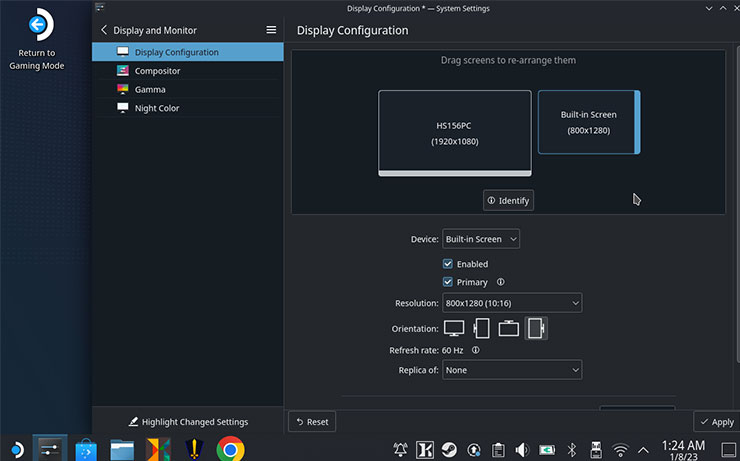Click the info icon beside Primary
This screenshot has height=461, width=740.
coord(501,282)
